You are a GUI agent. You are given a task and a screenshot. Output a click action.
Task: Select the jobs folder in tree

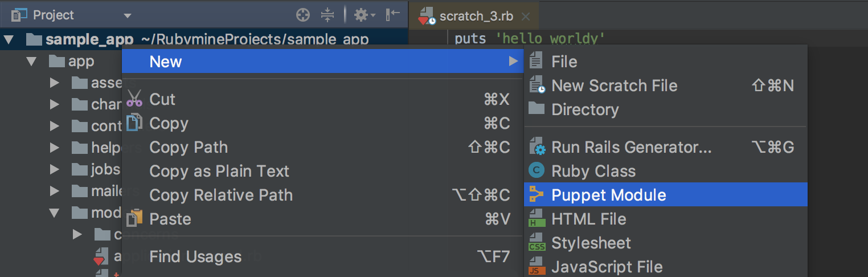(x=105, y=170)
